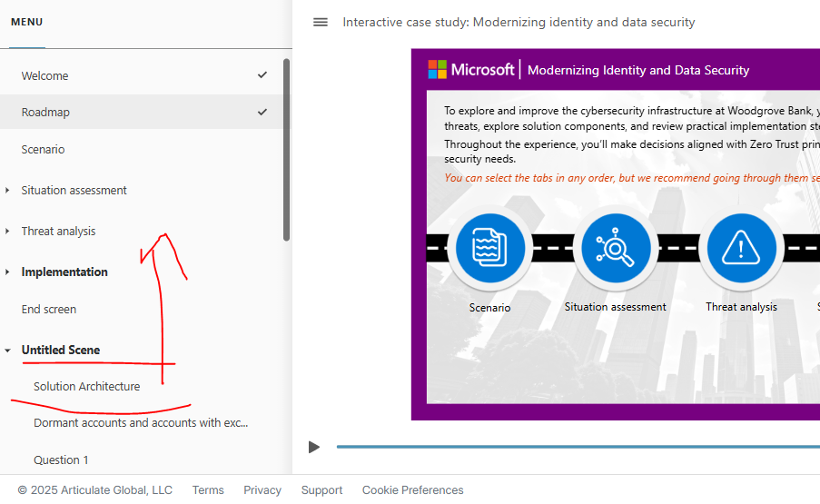Click the Microsoft logo in slide header
The image size is (820, 504).
(x=470, y=70)
